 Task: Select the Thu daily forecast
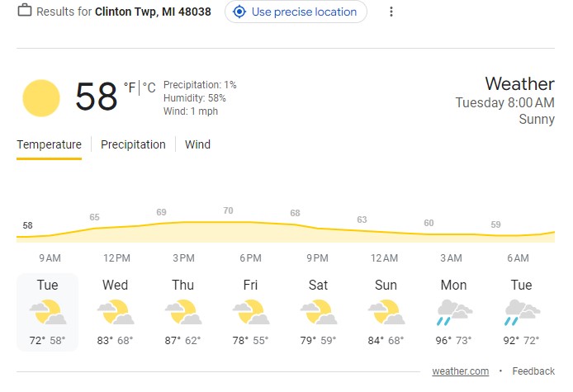click(x=182, y=312)
